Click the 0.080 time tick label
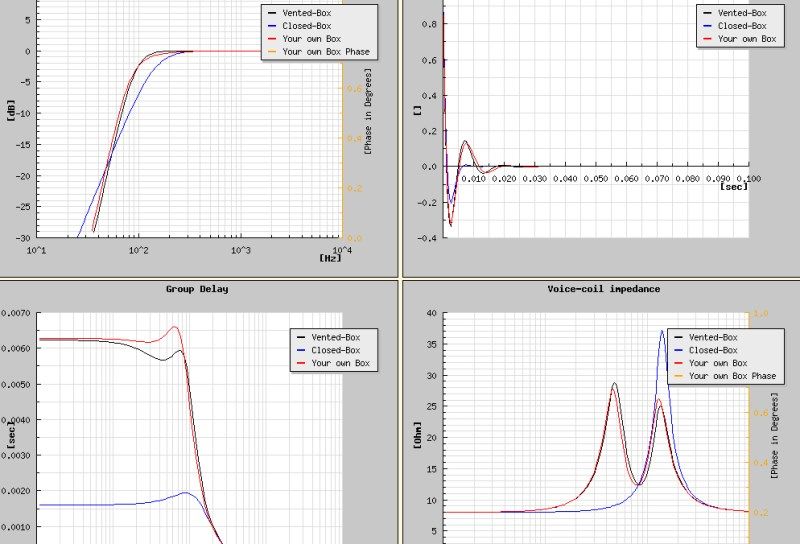 click(688, 179)
